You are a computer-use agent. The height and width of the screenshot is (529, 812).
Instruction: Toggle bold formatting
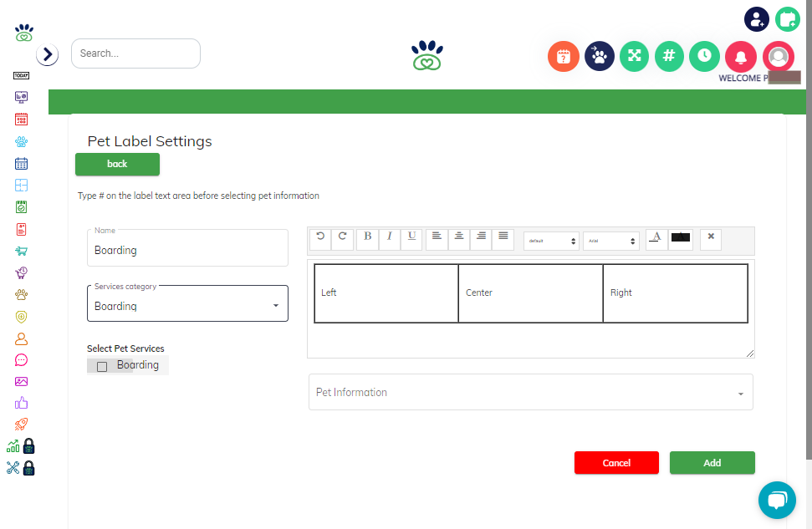point(368,238)
